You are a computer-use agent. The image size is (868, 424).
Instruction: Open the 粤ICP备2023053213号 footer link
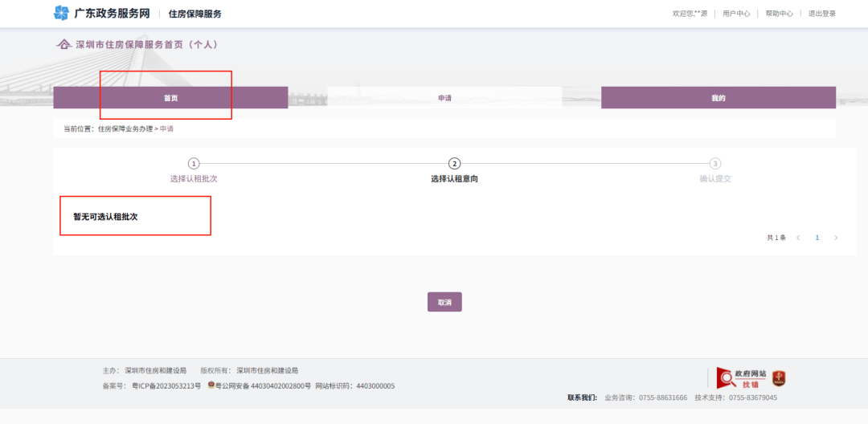166,386
